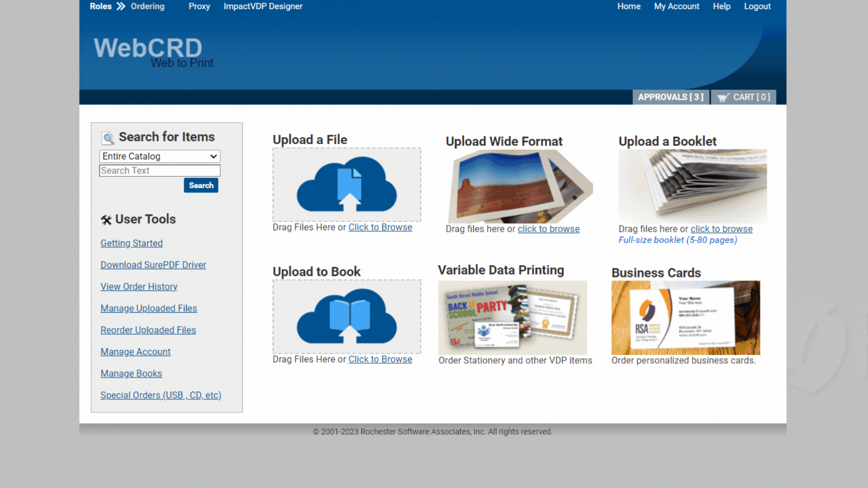This screenshot has width=868, height=488.
Task: Click to Browse under Upload a File
Action: coord(380,227)
